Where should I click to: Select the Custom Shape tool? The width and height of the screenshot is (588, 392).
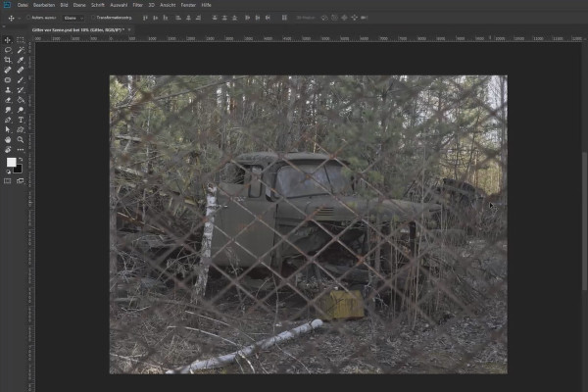point(21,129)
